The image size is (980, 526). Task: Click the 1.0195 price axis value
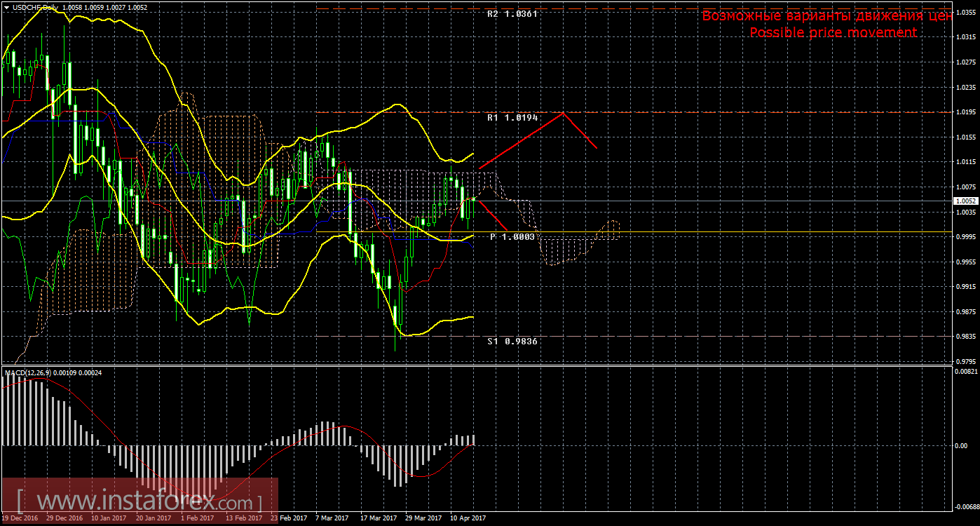point(966,113)
